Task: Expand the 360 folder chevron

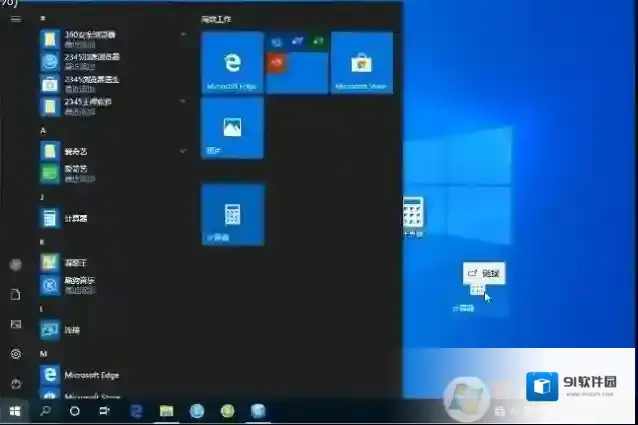Action: tap(183, 36)
